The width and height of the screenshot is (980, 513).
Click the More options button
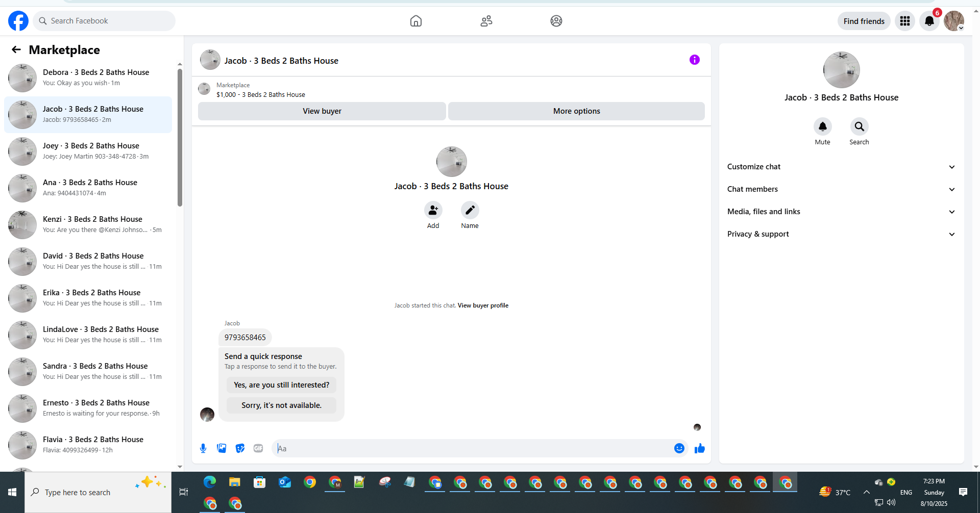576,111
